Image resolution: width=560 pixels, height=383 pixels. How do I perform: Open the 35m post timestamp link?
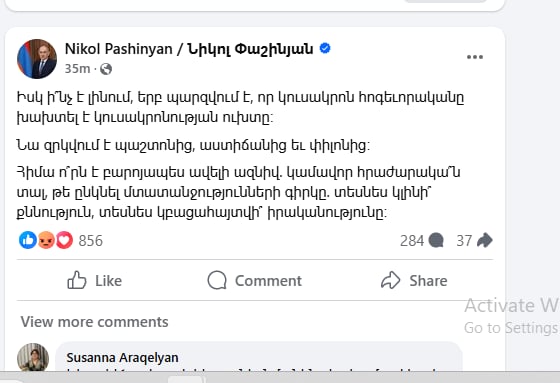[x=77, y=69]
